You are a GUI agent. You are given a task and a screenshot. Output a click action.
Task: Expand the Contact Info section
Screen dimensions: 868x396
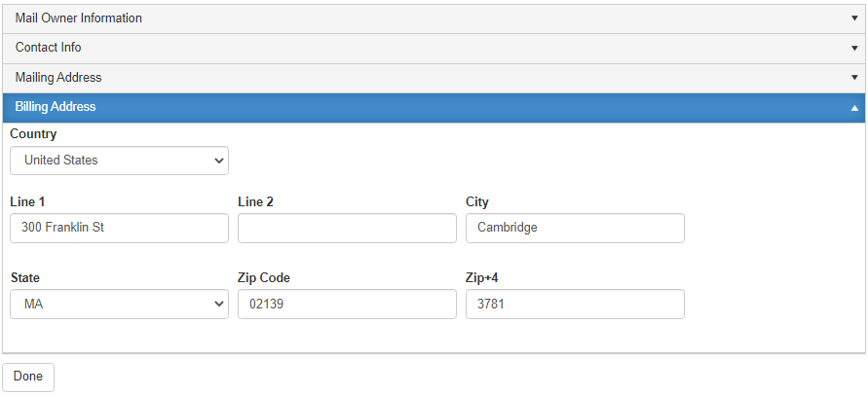[434, 49]
